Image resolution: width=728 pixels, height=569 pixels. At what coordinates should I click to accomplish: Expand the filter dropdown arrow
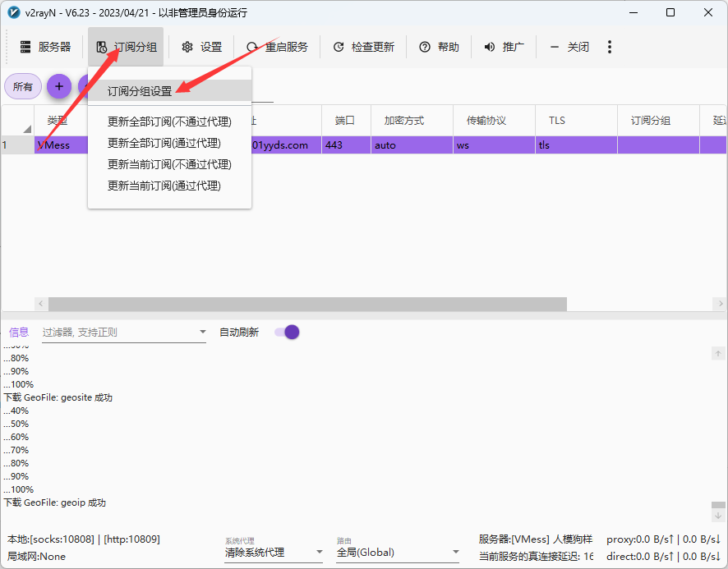[x=202, y=332]
